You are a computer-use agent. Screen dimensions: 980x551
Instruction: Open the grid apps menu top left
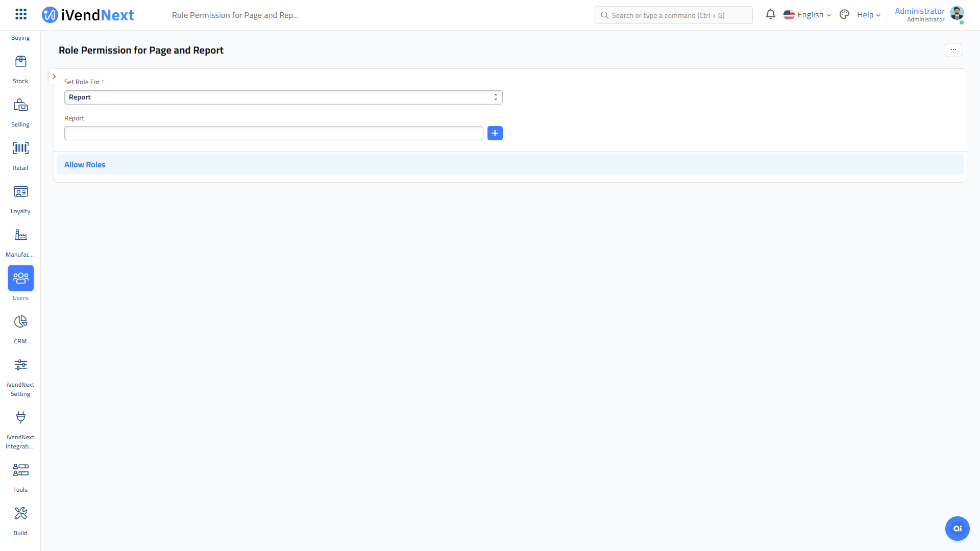20,13
